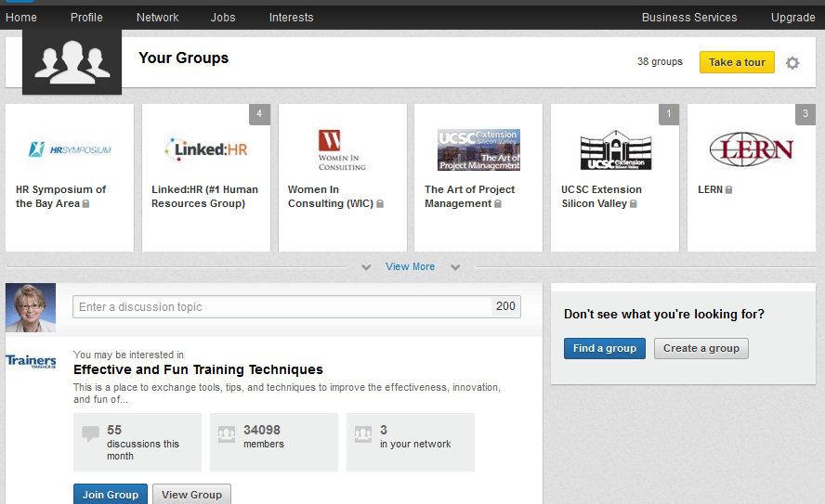Click lock icon beside HR Symposium title
Image resolution: width=825 pixels, height=504 pixels.
tap(85, 204)
